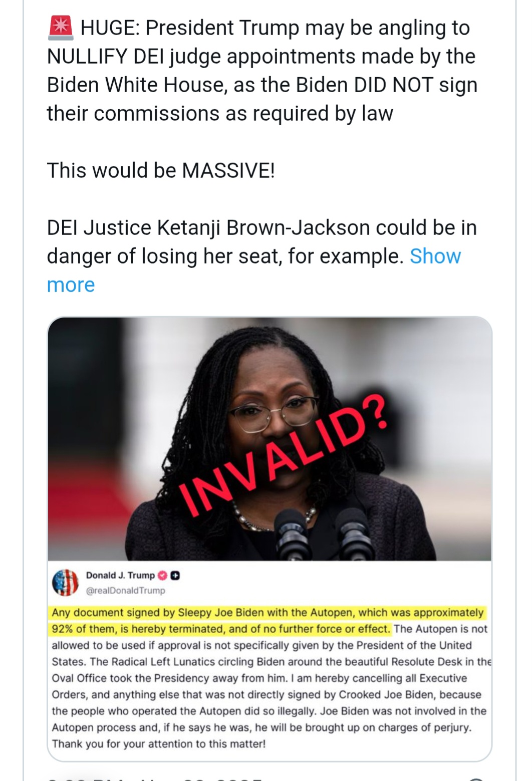This screenshot has height=781, width=532.
Task: Click the Thank you for your attention line
Action: (159, 744)
